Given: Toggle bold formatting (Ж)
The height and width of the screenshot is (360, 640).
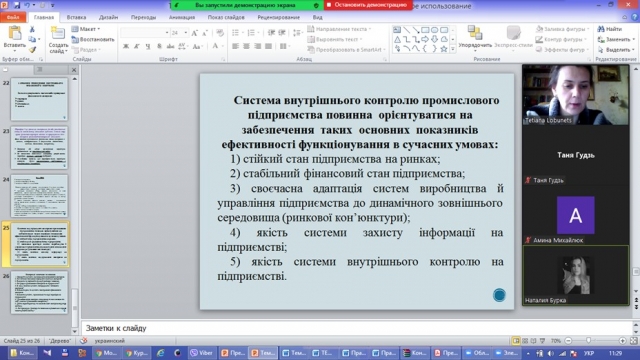Looking at the screenshot, I should [x=126, y=46].
